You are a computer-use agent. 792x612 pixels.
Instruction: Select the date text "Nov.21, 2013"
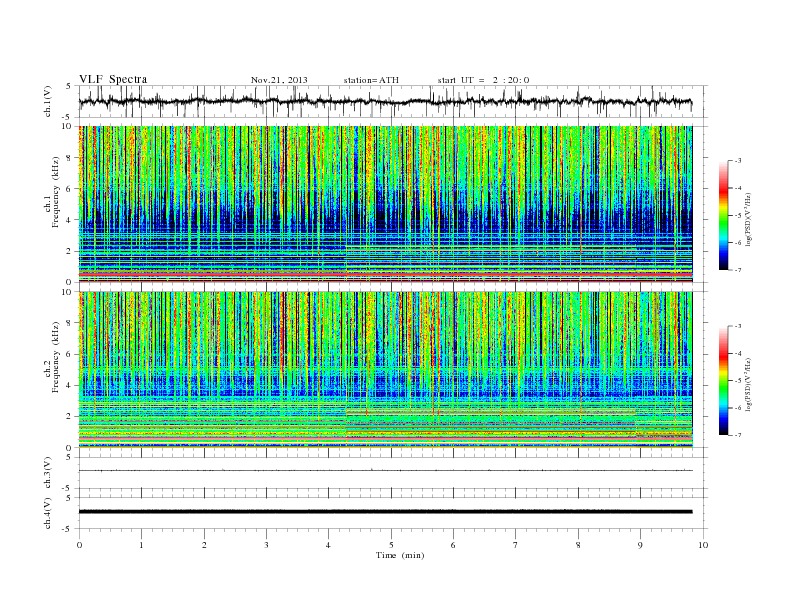[279, 80]
